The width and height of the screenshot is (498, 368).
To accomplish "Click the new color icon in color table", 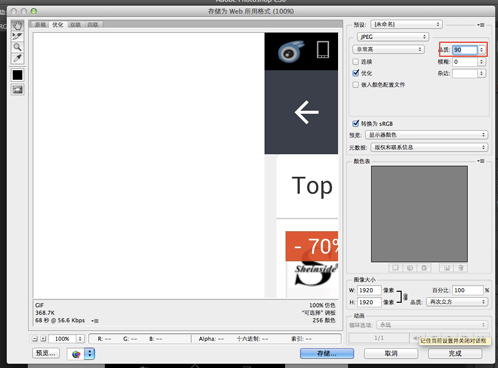I will pyautogui.click(x=447, y=268).
